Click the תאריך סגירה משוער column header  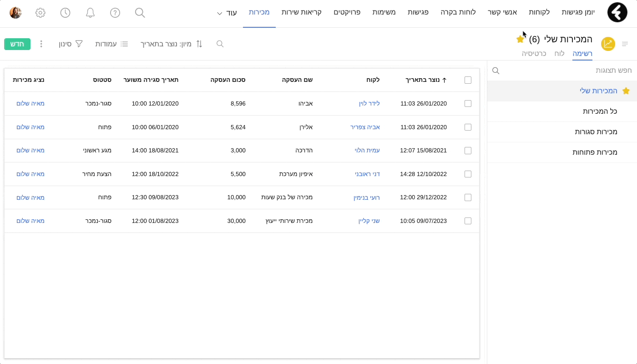151,80
